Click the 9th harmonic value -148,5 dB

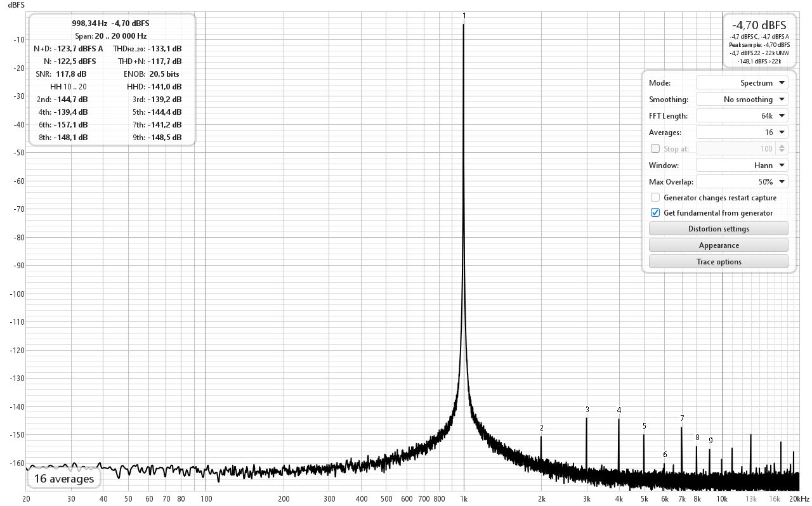tap(165, 138)
